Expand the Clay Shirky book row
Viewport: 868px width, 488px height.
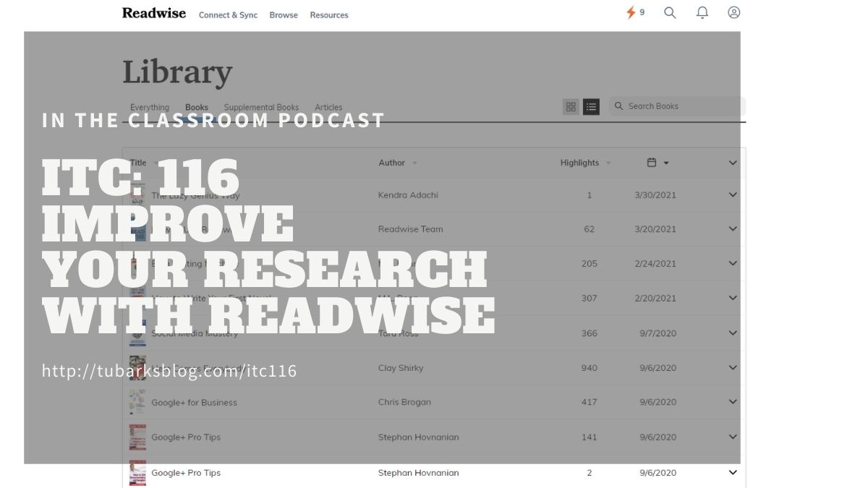click(732, 367)
